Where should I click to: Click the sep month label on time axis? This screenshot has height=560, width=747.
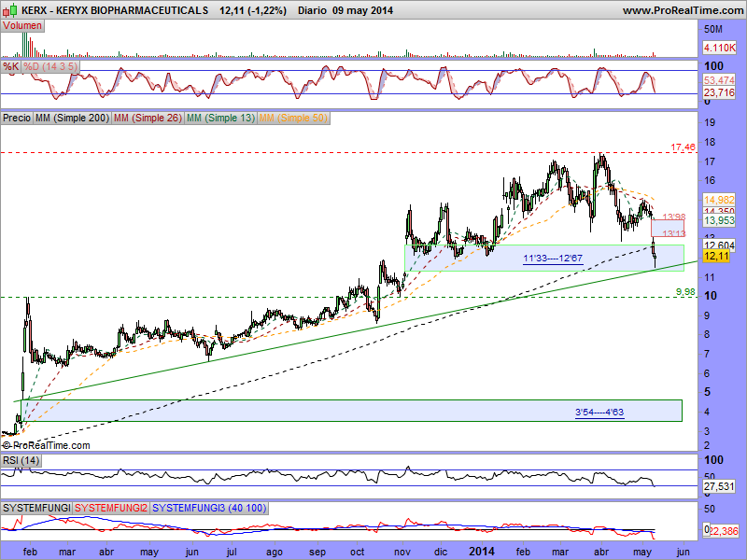point(317,553)
